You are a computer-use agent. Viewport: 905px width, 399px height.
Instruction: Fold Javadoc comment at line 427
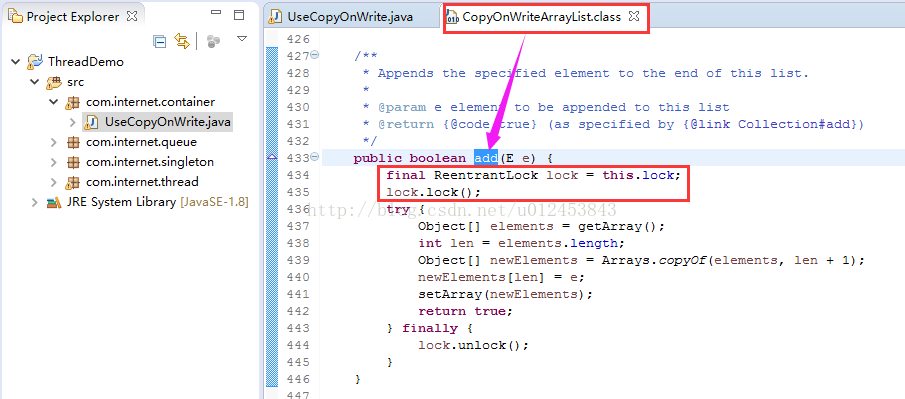click(315, 55)
